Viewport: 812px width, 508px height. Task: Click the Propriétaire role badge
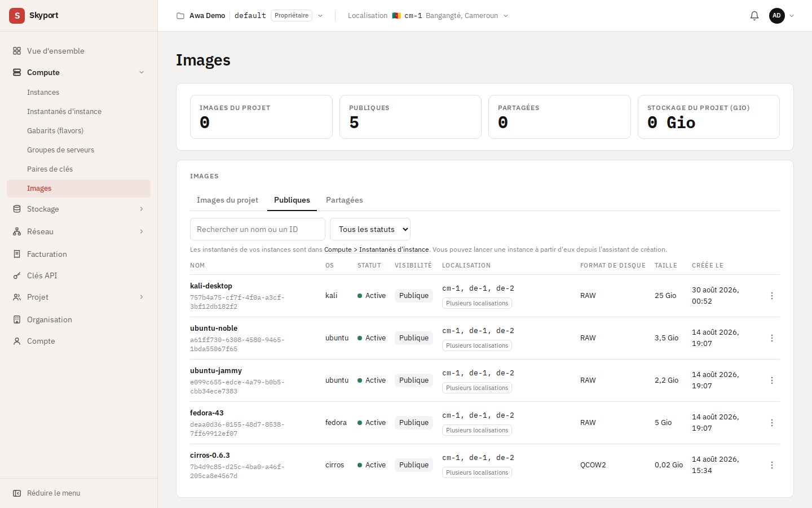(x=292, y=16)
